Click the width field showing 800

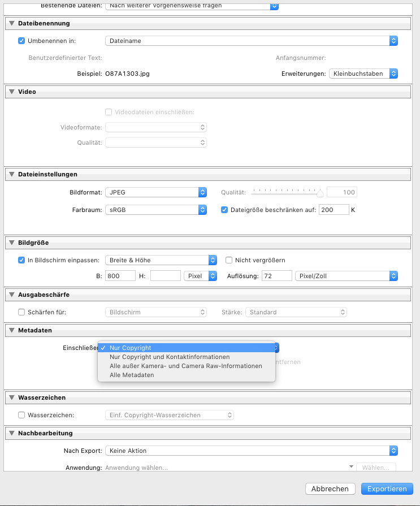pos(120,276)
